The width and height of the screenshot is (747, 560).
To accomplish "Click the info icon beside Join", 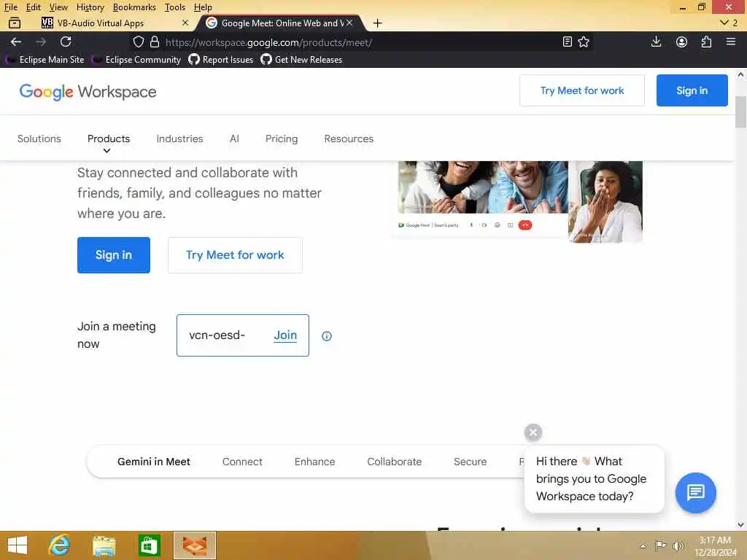I will click(x=326, y=336).
